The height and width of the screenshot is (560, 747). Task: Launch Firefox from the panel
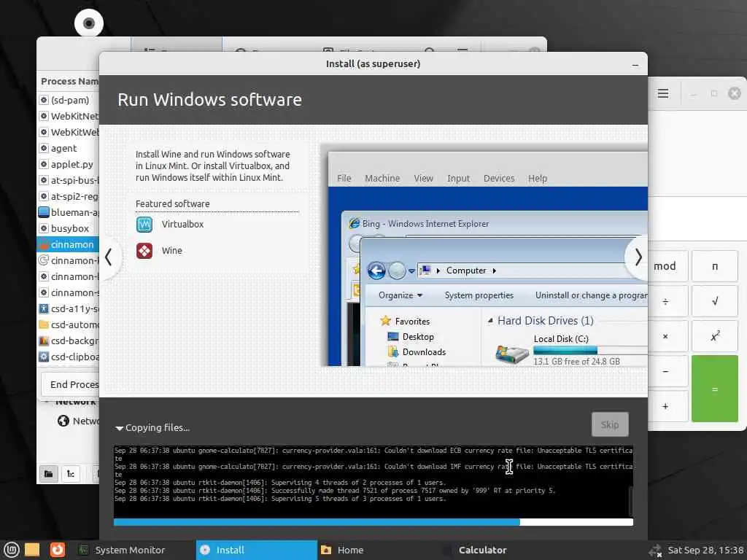click(57, 550)
